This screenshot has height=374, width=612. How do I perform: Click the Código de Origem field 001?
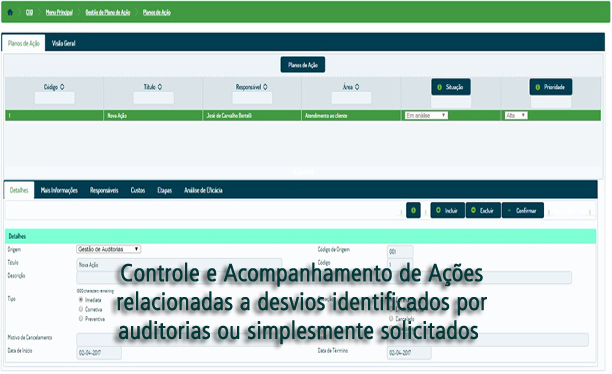click(400, 251)
